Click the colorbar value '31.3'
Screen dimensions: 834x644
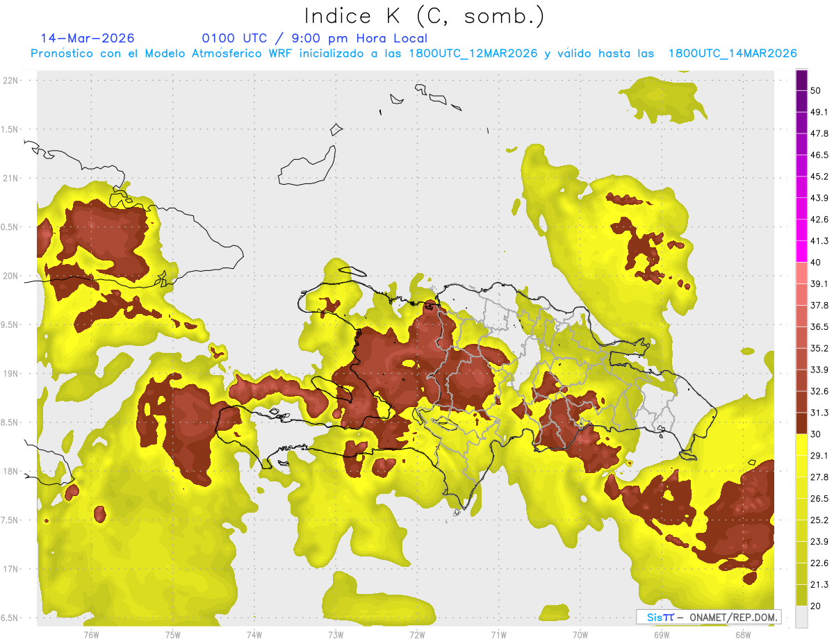coord(819,413)
